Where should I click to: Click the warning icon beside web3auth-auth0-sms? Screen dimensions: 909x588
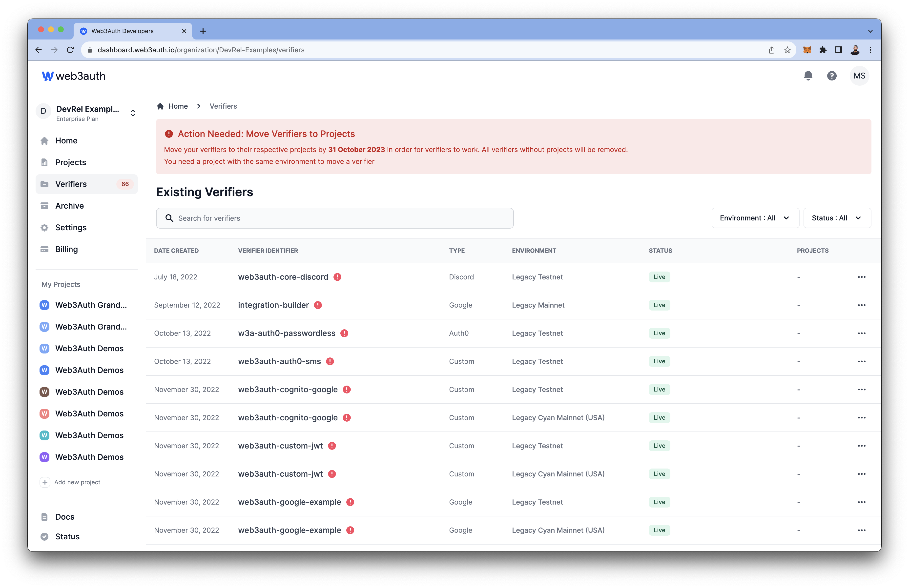pyautogui.click(x=330, y=361)
